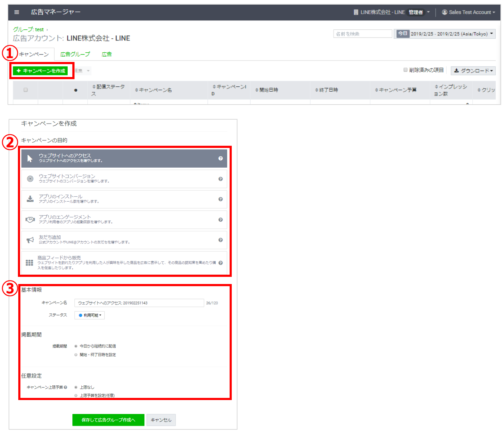504x433 pixels.
Task: Open the greyed edit dropdown beside キャンペーンを作成
Action: coord(83,71)
